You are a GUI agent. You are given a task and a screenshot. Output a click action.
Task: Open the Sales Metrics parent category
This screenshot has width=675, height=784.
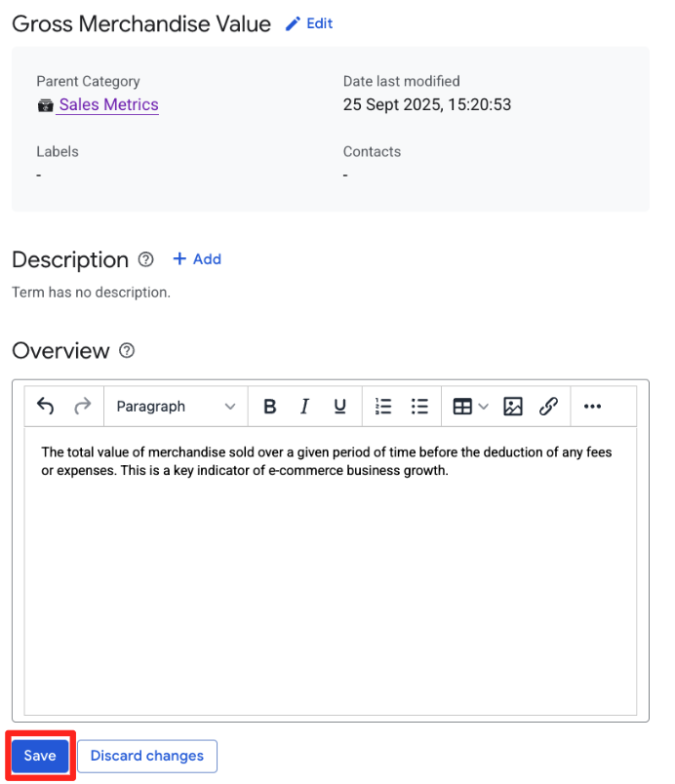(108, 105)
